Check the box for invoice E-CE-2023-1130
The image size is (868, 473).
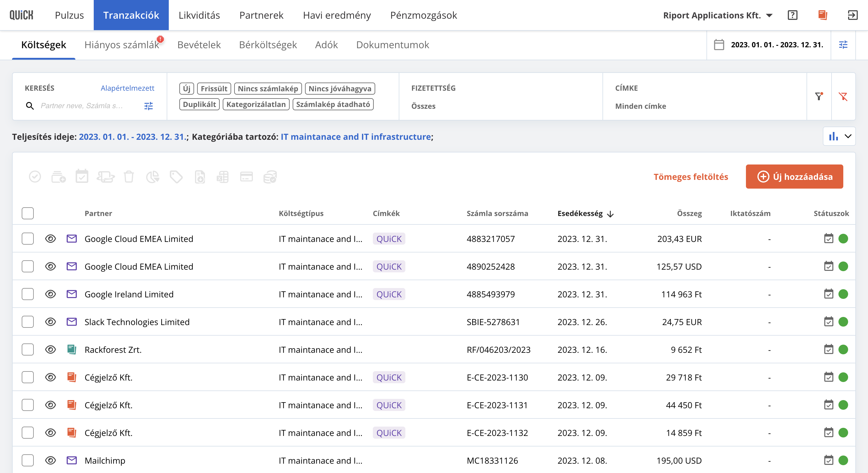point(28,377)
